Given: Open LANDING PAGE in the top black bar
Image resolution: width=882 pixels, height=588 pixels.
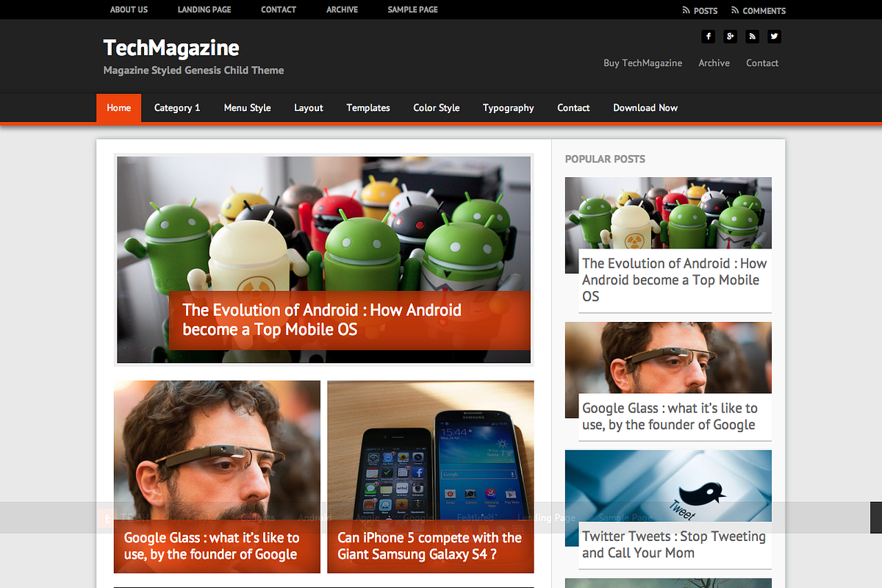Looking at the screenshot, I should tap(204, 10).
